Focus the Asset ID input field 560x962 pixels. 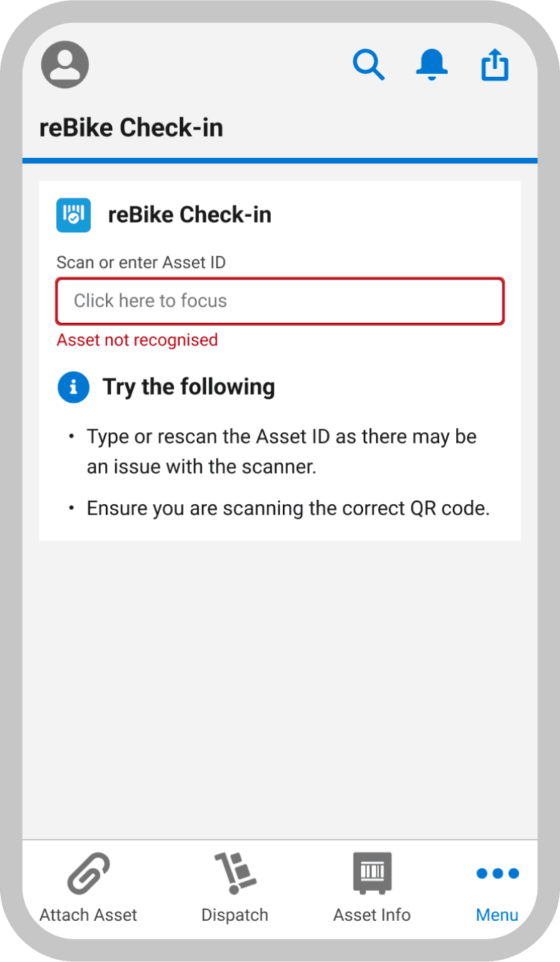click(x=280, y=301)
